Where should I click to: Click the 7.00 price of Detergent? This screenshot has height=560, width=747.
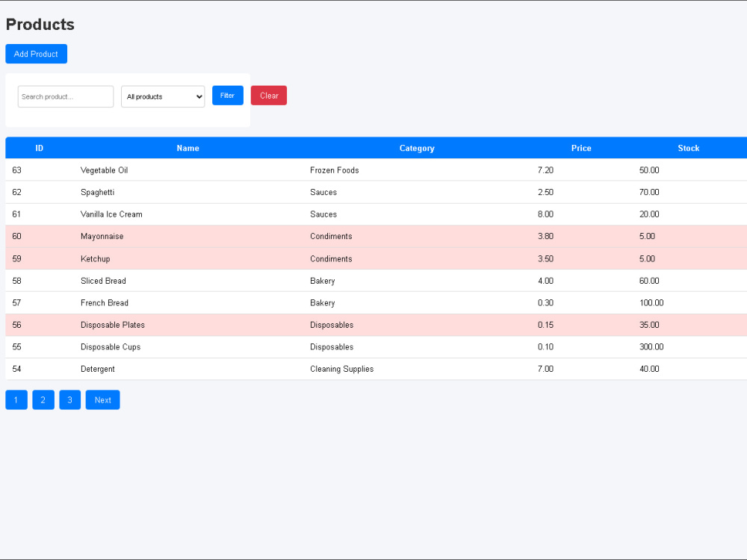(x=545, y=369)
